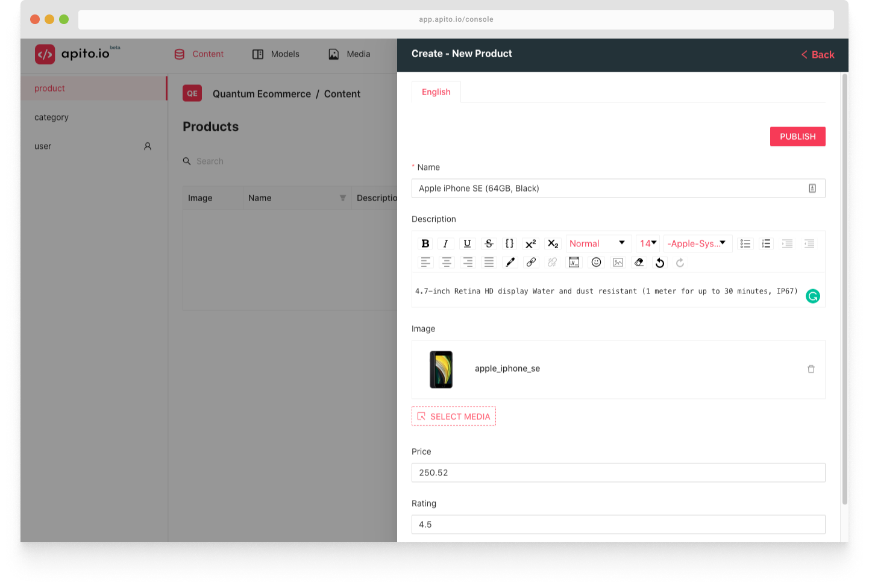Viewport: 869px width, 588px height.
Task: Select the category model in sidebar
Action: (93, 117)
